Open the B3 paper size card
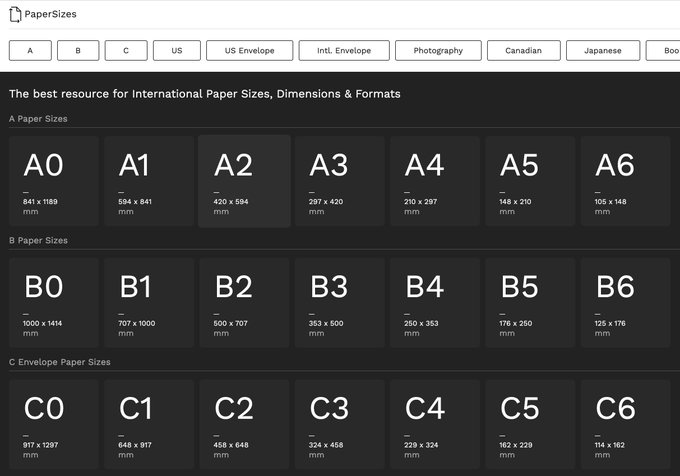Viewport: 680px width, 476px height. tap(340, 303)
